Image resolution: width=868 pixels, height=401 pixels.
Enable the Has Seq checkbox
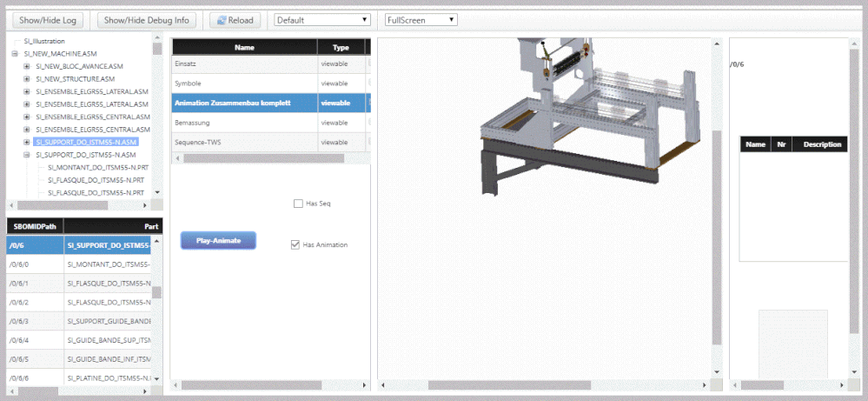pyautogui.click(x=298, y=204)
